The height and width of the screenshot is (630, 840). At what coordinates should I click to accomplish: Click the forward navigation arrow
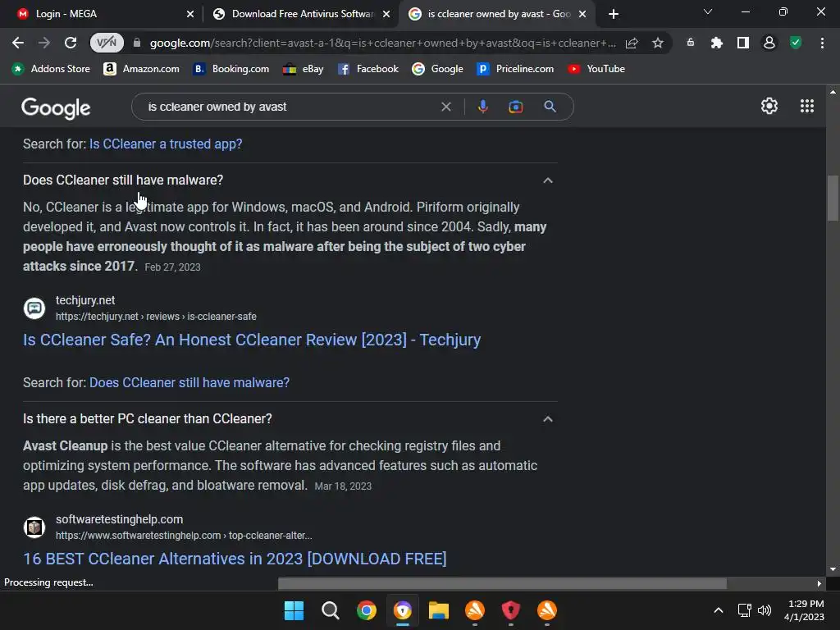[x=44, y=43]
